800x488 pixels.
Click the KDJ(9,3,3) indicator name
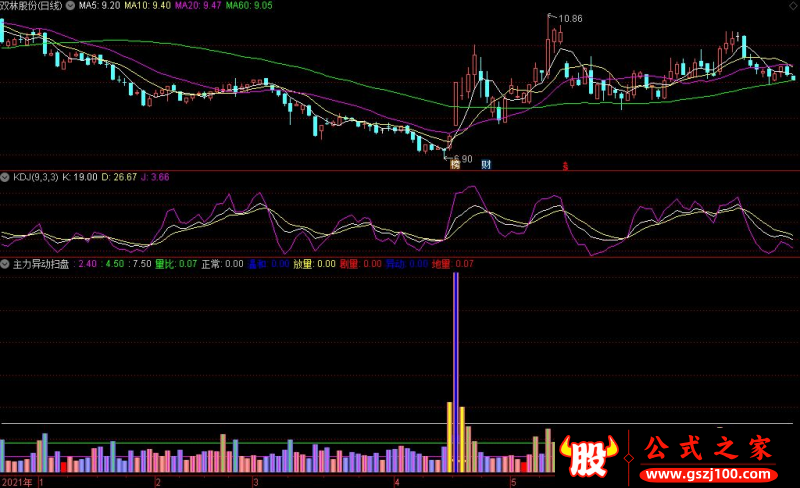tap(36, 177)
